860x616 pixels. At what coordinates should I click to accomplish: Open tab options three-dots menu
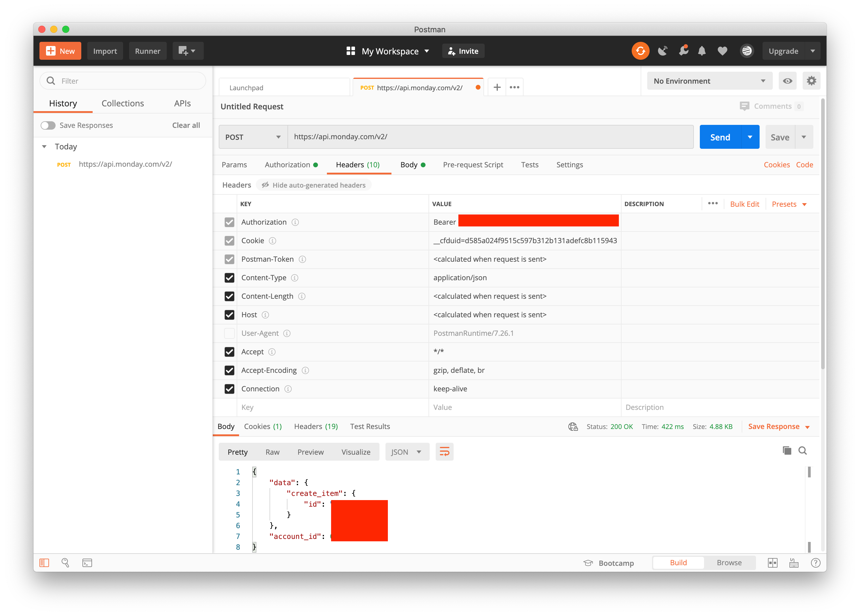pos(515,88)
